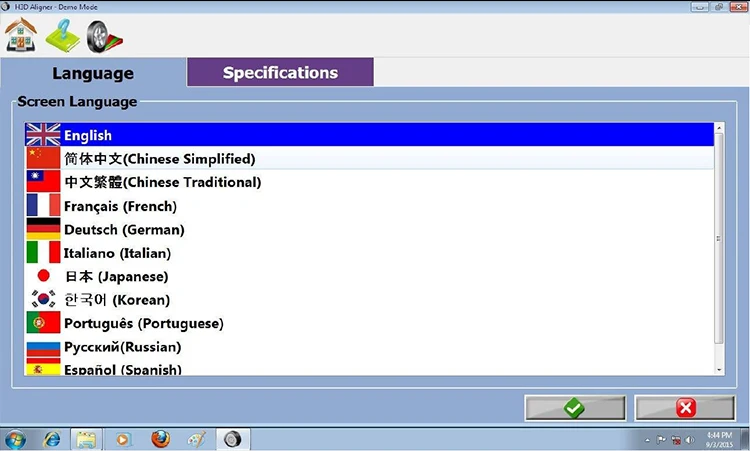Open the Help question-mark book icon
The width and height of the screenshot is (750, 451).
[x=63, y=36]
